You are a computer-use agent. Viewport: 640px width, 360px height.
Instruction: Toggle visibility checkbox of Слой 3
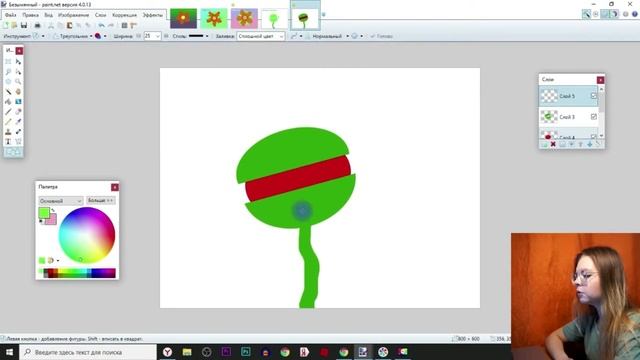[593, 117]
